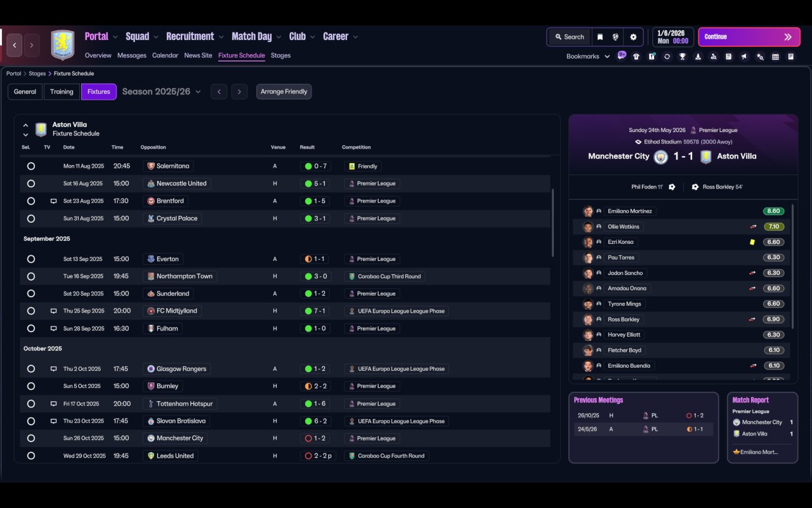Expand the Recruitment menu dropdown
This screenshot has height=508, width=812.
220,37
